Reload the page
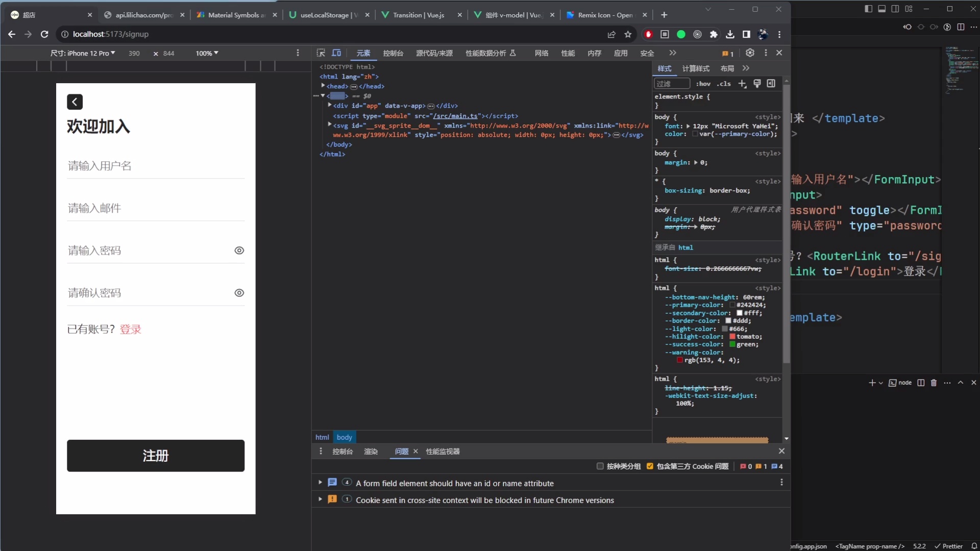Viewport: 980px width, 551px height. [x=44, y=34]
